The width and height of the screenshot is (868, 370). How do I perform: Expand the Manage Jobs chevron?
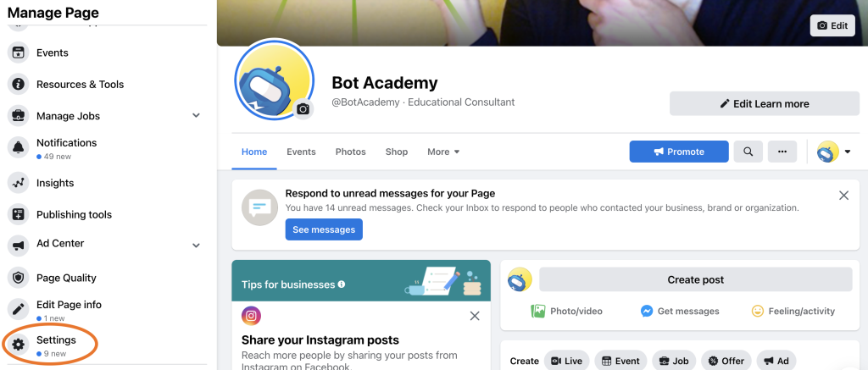click(x=196, y=116)
